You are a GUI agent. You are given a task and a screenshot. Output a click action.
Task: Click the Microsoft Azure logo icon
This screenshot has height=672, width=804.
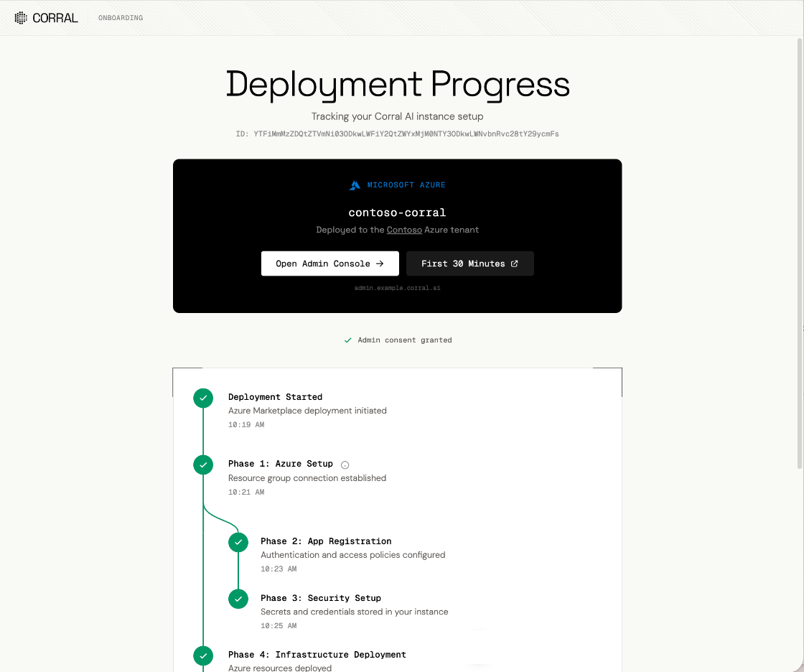(x=355, y=185)
